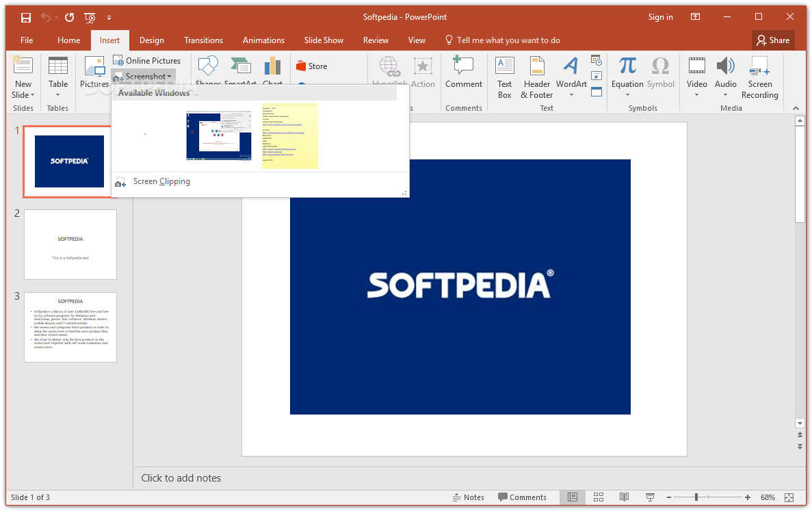Select slide 2 thumbnail
This screenshot has width=812, height=511.
point(70,244)
